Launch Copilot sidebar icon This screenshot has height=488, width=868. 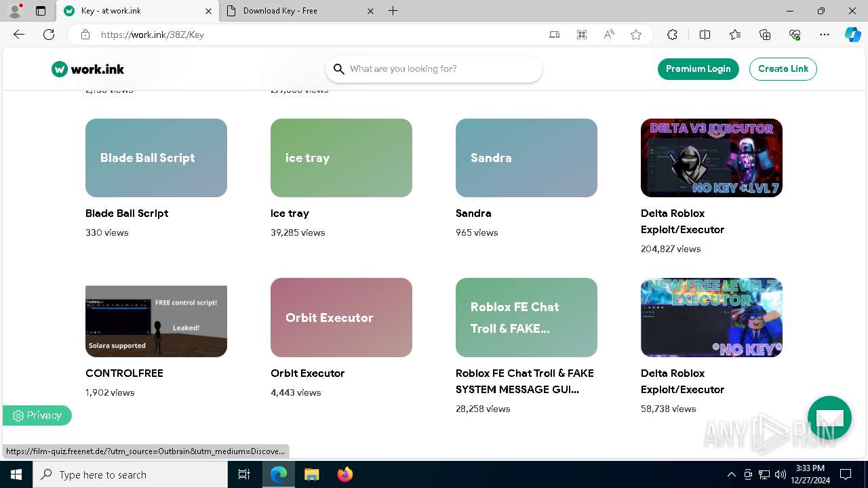point(853,35)
